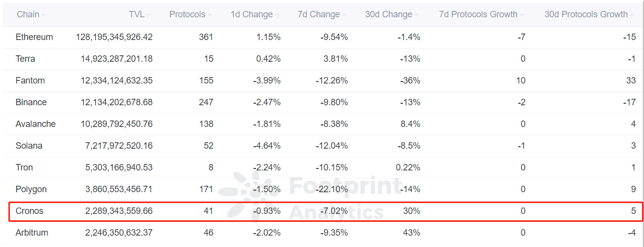
Task: Click Ethereum's TVL value cell
Action: [x=115, y=37]
